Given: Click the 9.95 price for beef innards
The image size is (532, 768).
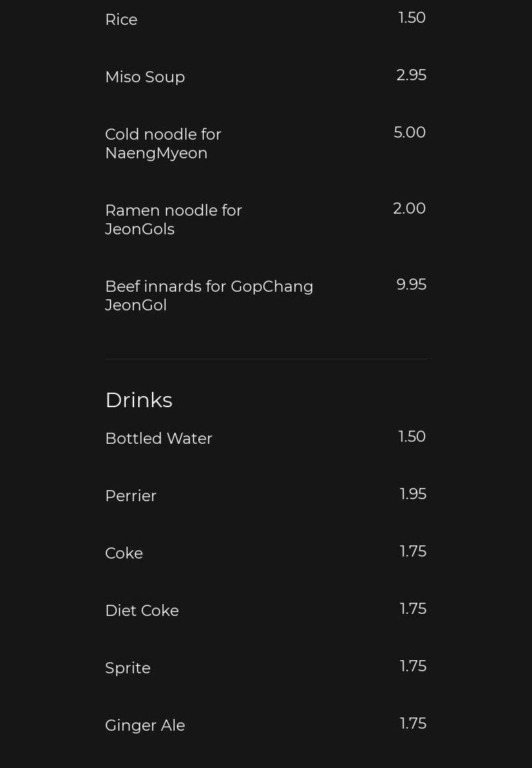Looking at the screenshot, I should point(411,284).
